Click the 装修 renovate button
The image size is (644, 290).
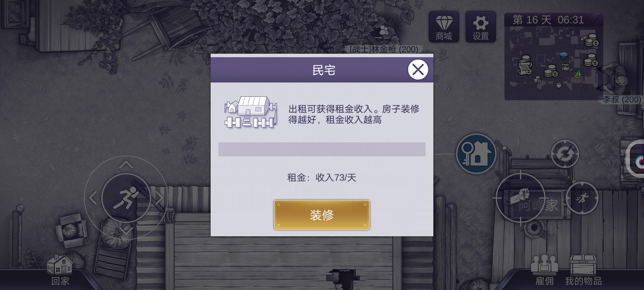(322, 215)
